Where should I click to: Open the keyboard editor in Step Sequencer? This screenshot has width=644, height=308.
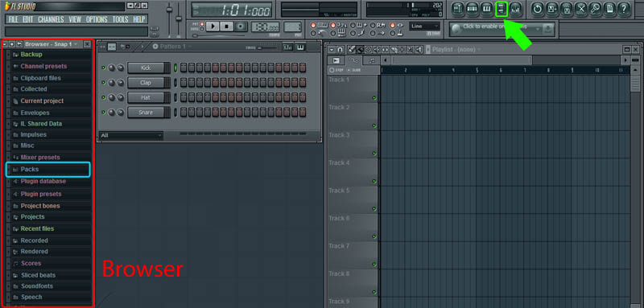click(x=300, y=47)
